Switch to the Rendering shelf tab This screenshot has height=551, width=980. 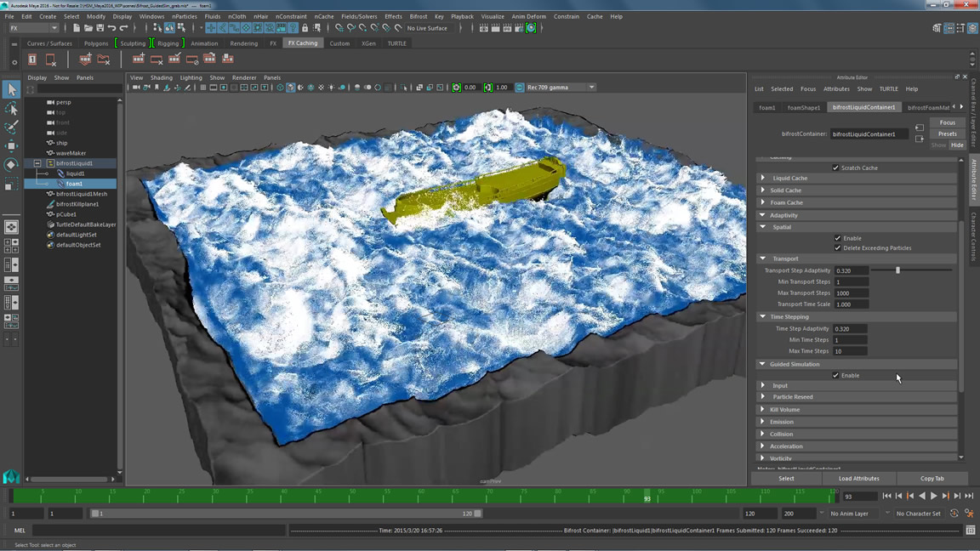point(243,43)
